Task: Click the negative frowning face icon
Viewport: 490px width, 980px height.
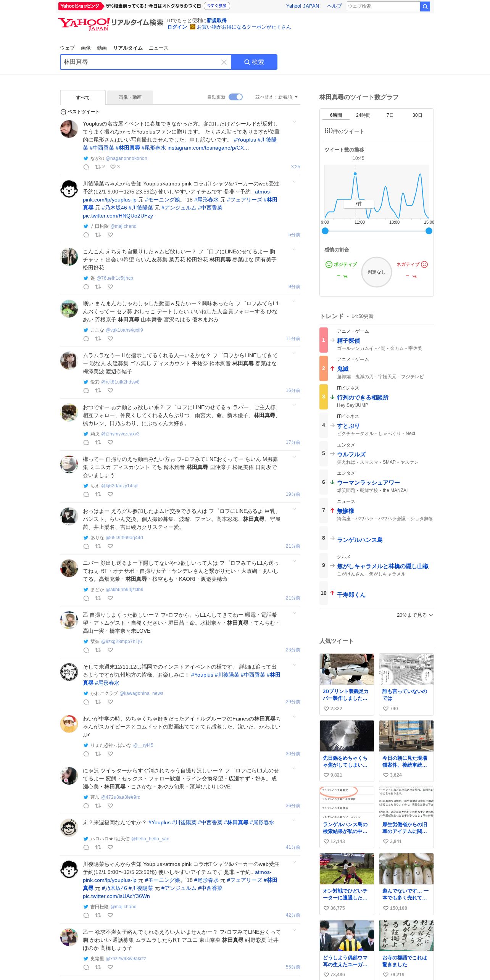Action: click(x=424, y=264)
